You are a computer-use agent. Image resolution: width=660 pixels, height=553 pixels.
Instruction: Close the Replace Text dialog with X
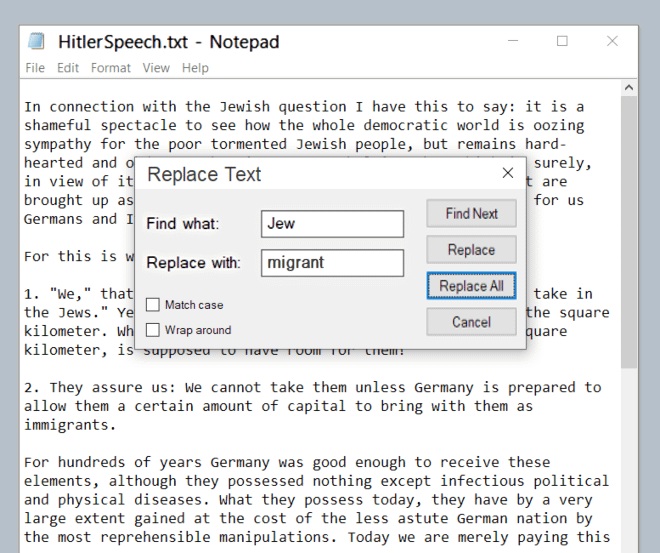point(508,173)
